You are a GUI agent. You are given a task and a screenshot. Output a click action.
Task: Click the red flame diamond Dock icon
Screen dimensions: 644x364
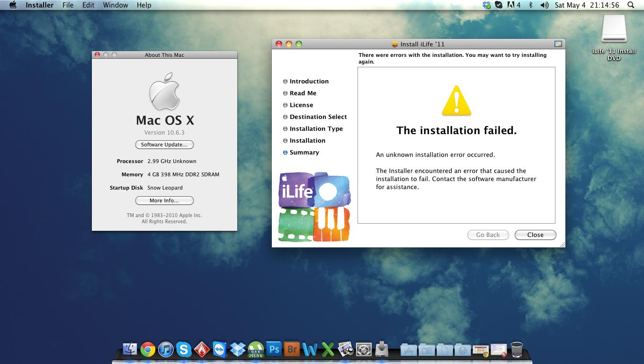click(202, 349)
